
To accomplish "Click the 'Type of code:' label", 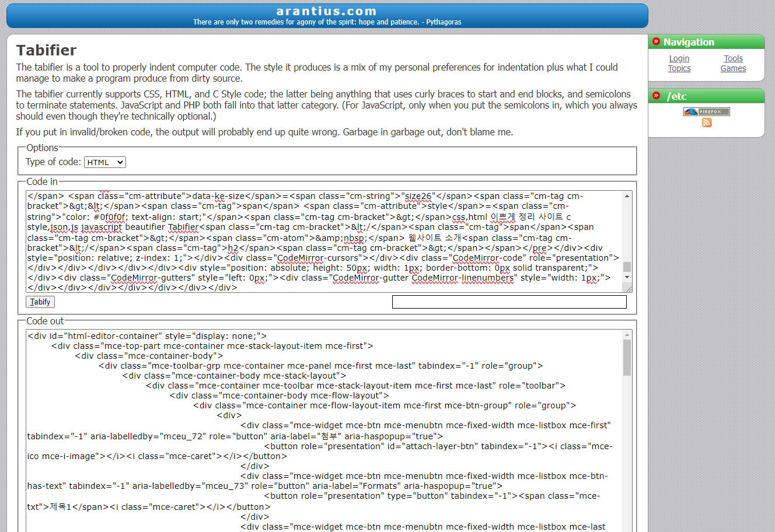I will 53,162.
